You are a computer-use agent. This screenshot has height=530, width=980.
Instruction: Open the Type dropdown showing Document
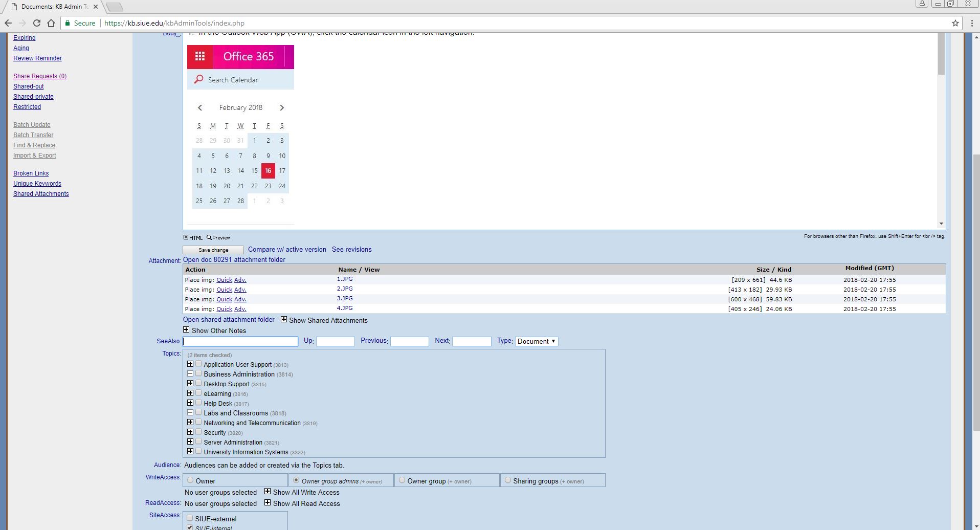pos(536,341)
